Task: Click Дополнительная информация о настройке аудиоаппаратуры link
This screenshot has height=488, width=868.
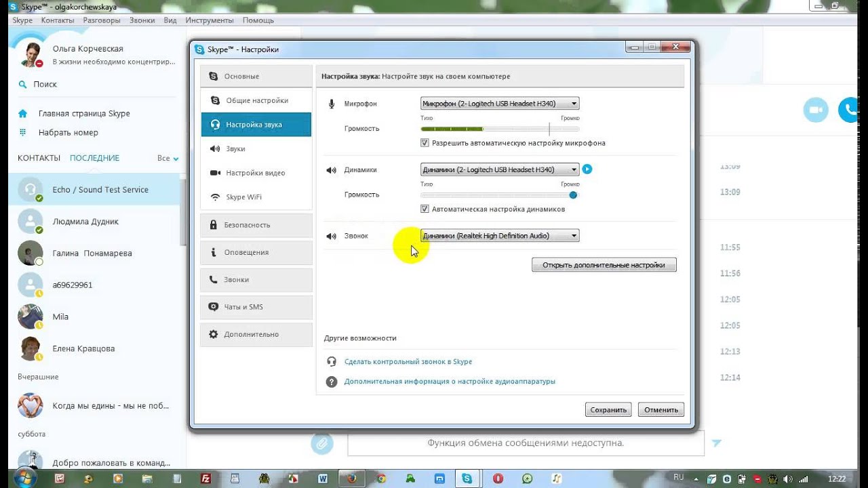Action: tap(450, 382)
